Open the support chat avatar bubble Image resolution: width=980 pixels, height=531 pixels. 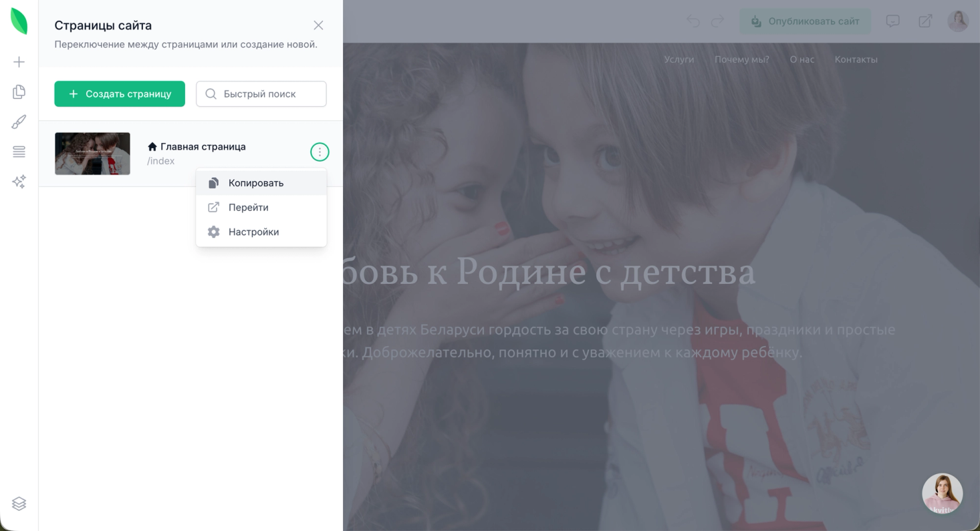(943, 494)
